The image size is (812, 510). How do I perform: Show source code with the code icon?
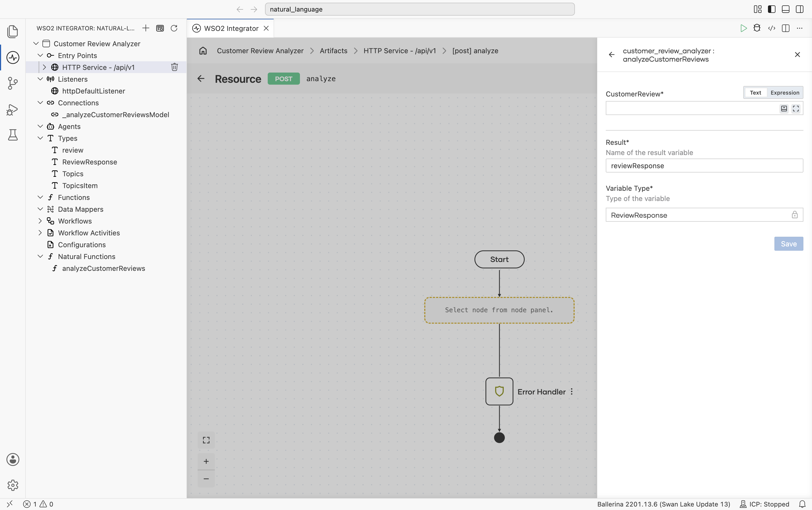coord(771,28)
